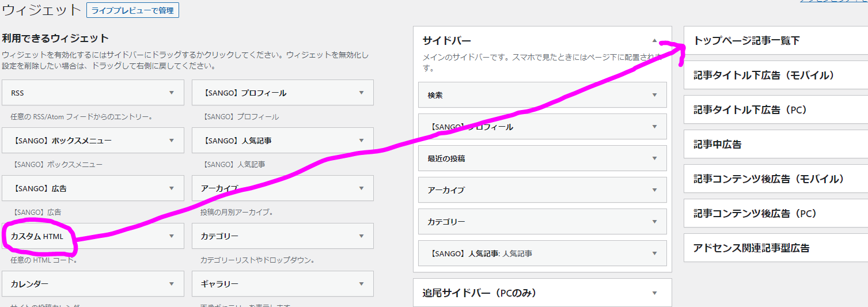The image size is (868, 307).
Task: Open the トップページ記事一覧下 widget area
Action: (776, 41)
